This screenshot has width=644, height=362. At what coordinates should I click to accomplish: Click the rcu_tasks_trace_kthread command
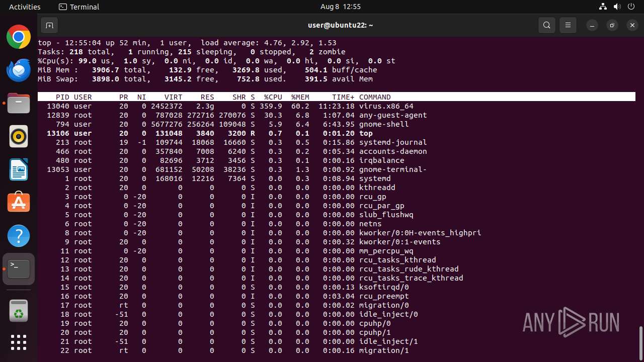pyautogui.click(x=411, y=278)
